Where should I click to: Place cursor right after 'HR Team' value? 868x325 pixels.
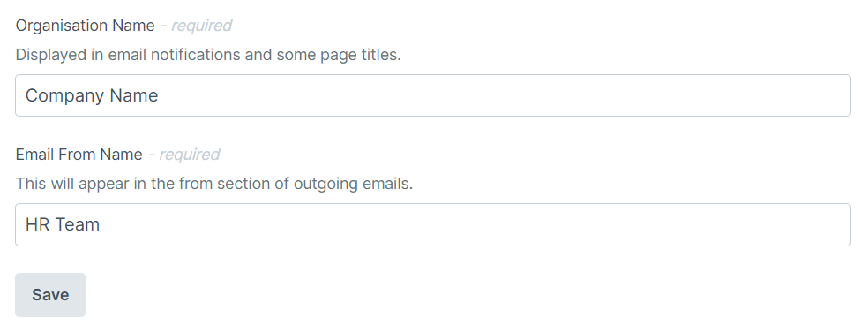click(x=101, y=224)
